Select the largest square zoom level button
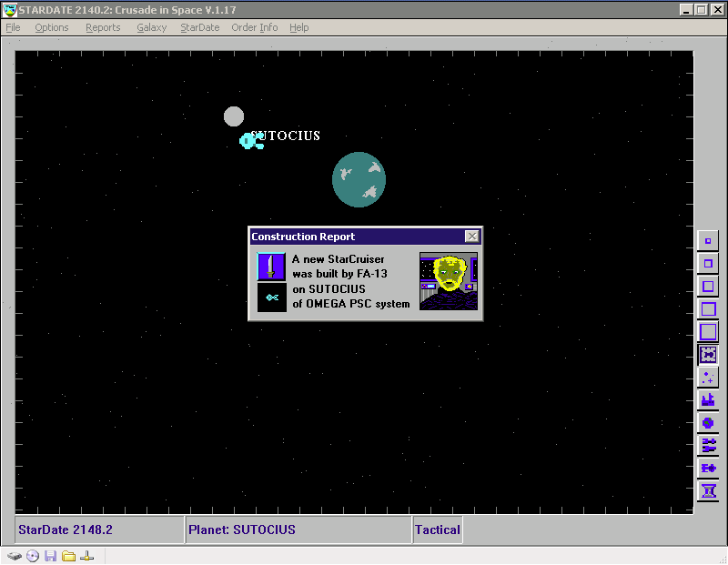The width and height of the screenshot is (728, 565). (x=708, y=332)
